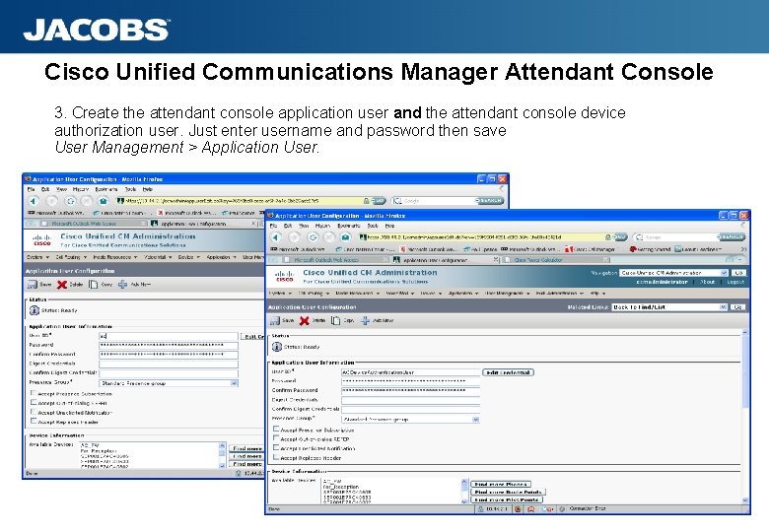Click Cisco logo in front window
The height and width of the screenshot is (532, 769).
coord(285,276)
